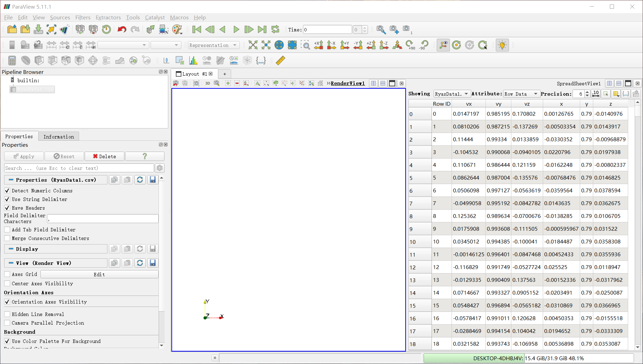Click the Reset button
The height and width of the screenshot is (364, 643).
coord(64,156)
